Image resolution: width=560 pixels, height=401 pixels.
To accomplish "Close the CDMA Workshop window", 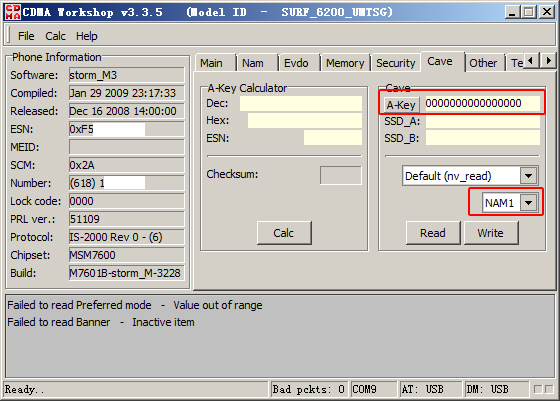I will point(547,12).
